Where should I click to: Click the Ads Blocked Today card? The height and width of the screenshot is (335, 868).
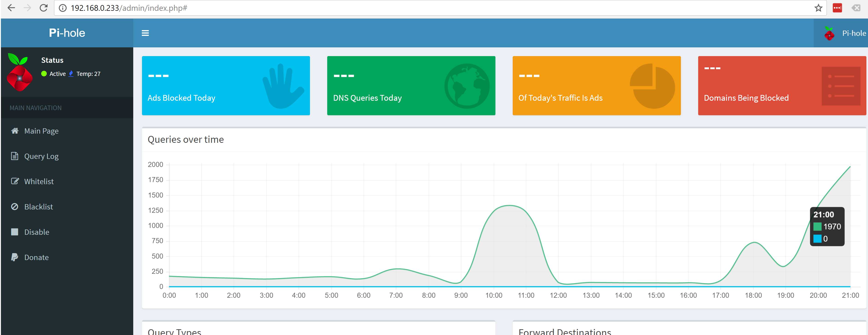(226, 86)
